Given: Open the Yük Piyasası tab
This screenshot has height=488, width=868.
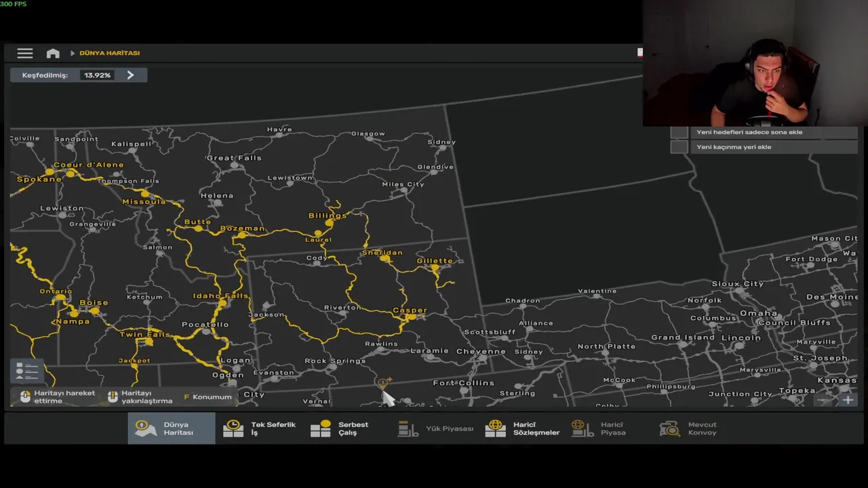Looking at the screenshot, I should click(x=435, y=428).
